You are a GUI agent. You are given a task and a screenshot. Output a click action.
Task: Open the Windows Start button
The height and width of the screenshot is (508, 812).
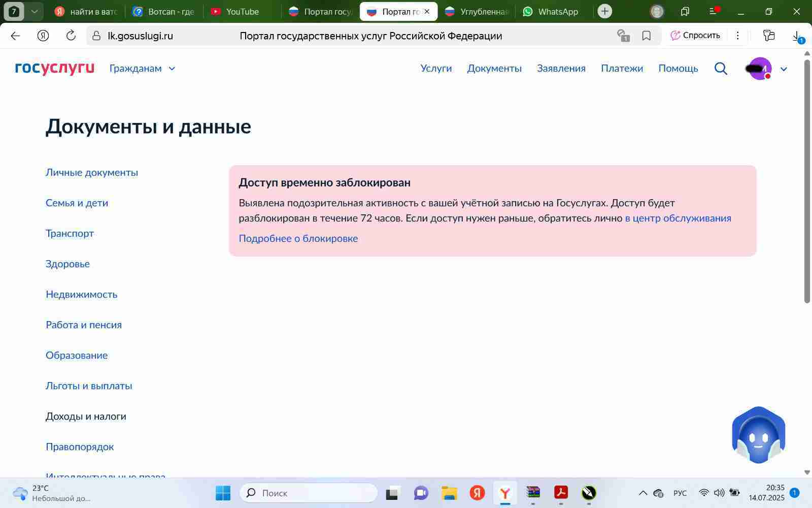(223, 493)
